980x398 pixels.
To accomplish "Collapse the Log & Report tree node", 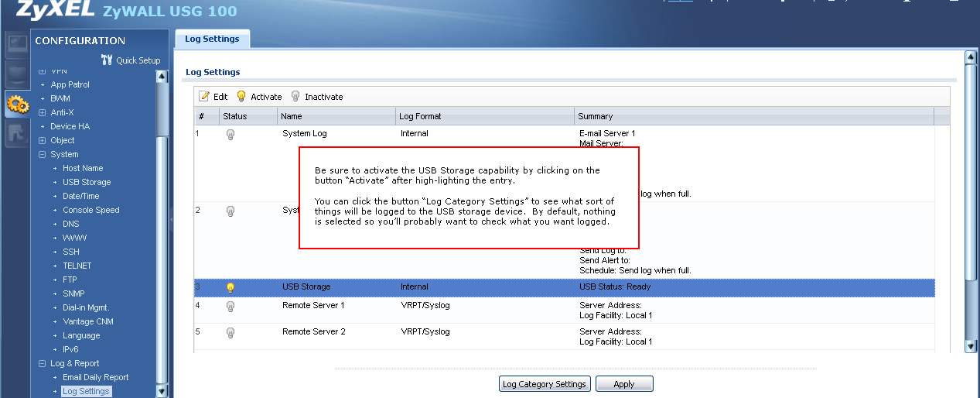I will point(43,363).
